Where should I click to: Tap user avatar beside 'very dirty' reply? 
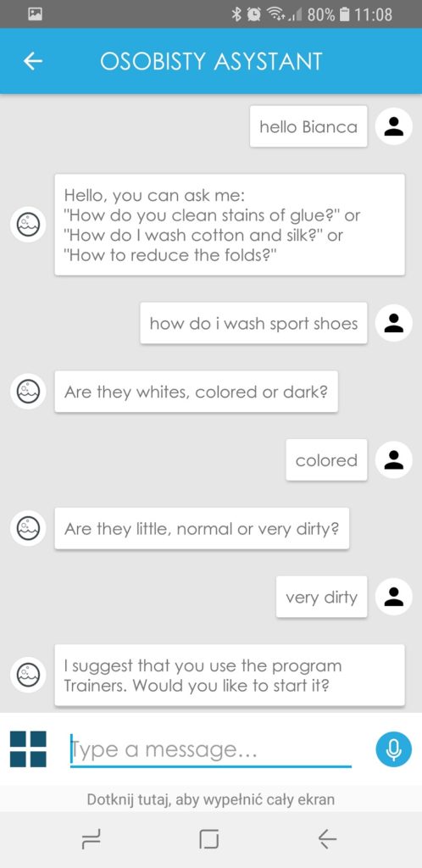coord(394,597)
